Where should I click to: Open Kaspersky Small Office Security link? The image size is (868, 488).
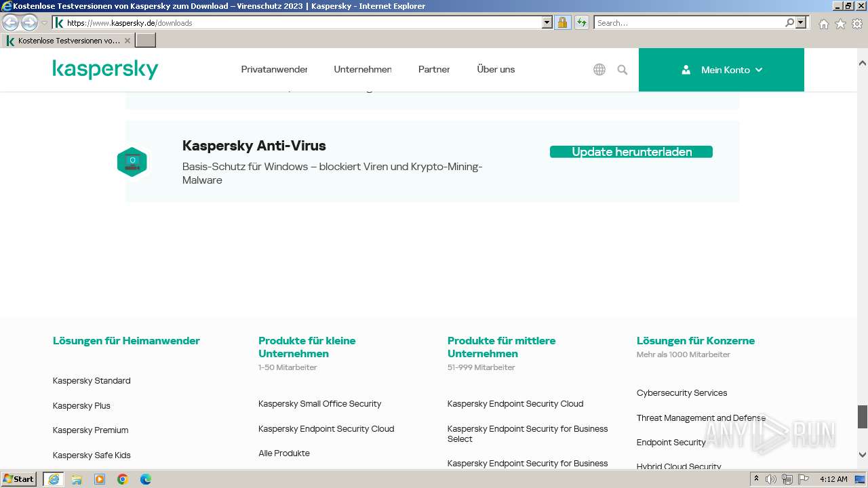pyautogui.click(x=319, y=404)
